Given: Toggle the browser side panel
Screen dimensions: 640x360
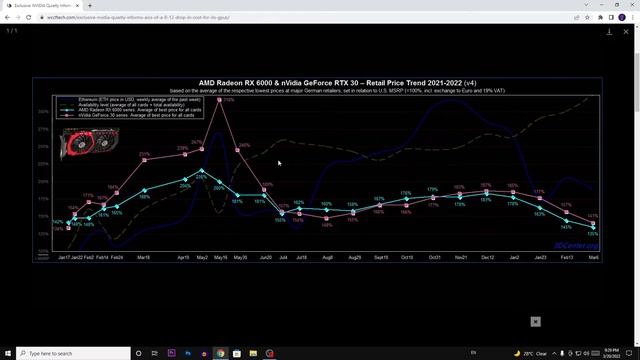Looking at the screenshot, I should pos(611,18).
